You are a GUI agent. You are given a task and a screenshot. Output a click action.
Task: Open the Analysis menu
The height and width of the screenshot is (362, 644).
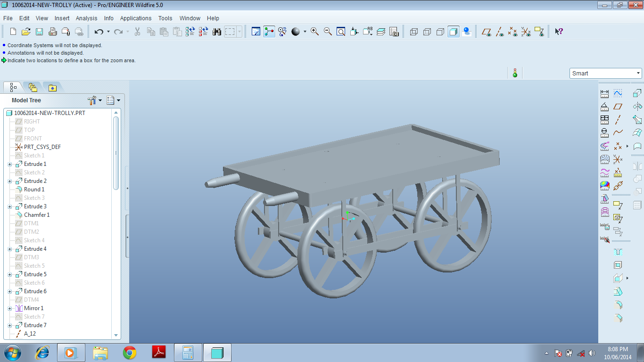tap(87, 18)
